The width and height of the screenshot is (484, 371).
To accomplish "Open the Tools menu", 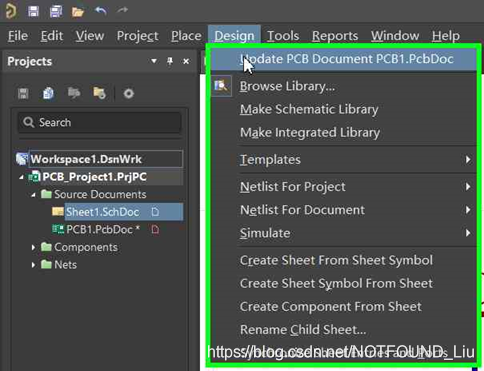I will tap(283, 36).
